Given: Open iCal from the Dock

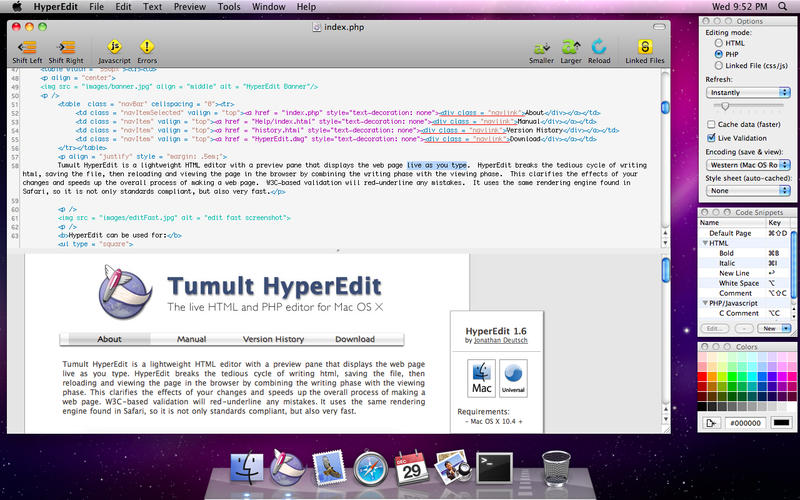Looking at the screenshot, I should (411, 467).
